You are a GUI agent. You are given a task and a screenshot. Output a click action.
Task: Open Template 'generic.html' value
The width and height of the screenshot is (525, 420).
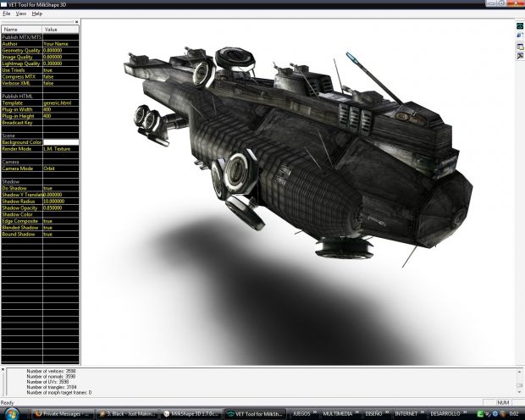pos(61,102)
